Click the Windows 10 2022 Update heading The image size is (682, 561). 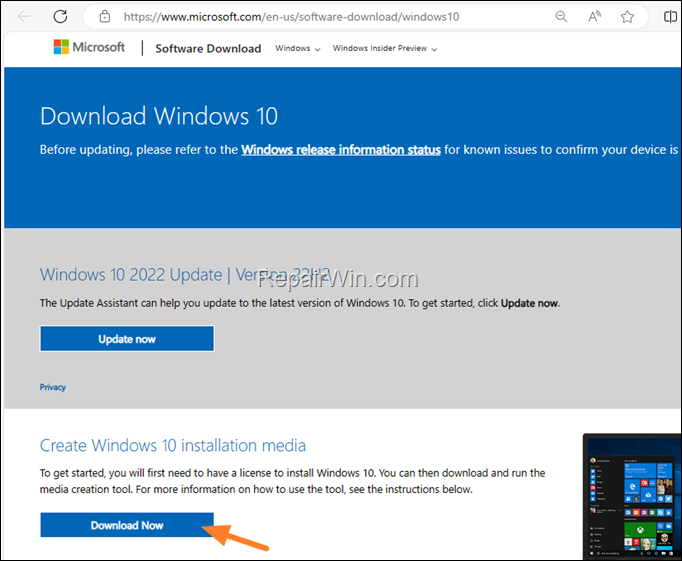130,275
